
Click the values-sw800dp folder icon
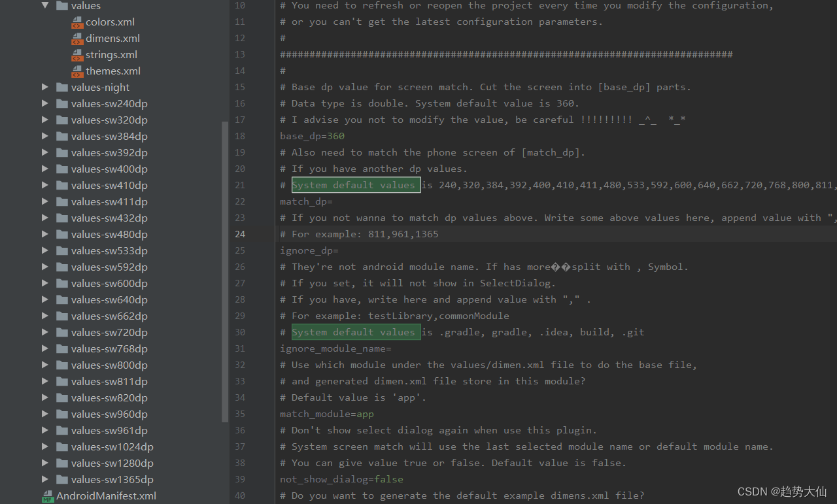tap(62, 365)
